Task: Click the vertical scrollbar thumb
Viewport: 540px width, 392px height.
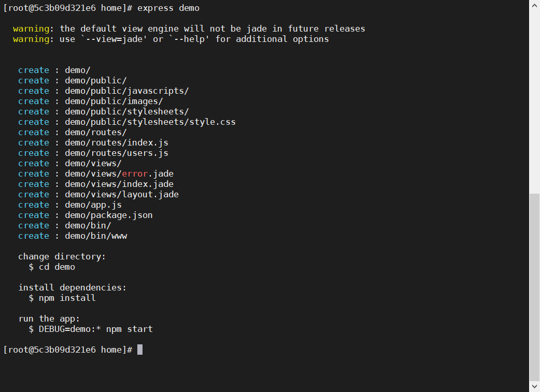Action: coord(534,287)
